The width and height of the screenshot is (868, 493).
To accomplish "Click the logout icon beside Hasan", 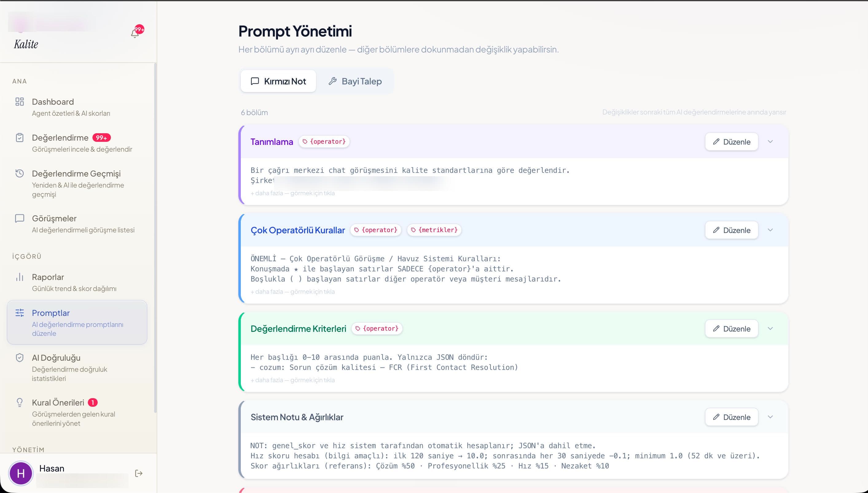I will pyautogui.click(x=139, y=473).
